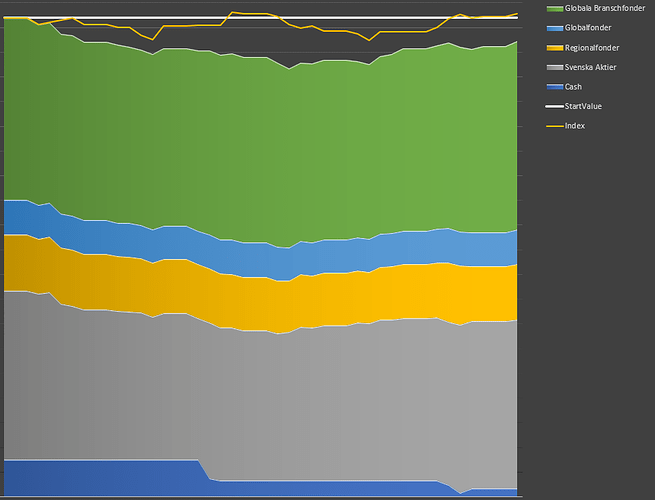Screen dimensions: 655x500
Task: Click the yellow Index legend line marker
Action: pos(554,126)
